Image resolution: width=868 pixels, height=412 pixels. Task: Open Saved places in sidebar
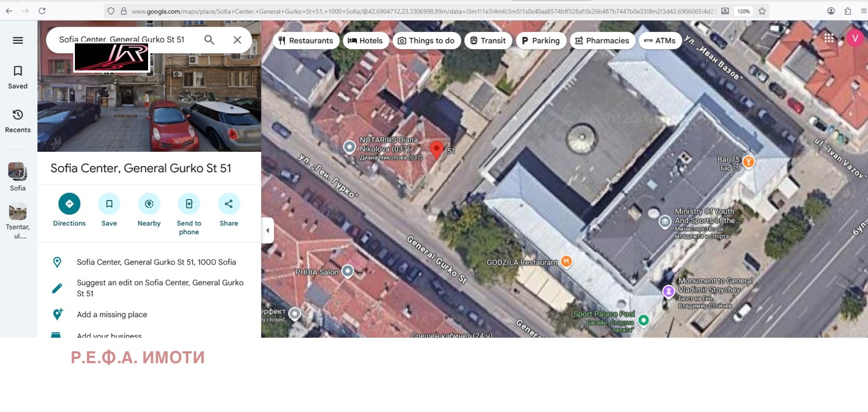click(18, 77)
